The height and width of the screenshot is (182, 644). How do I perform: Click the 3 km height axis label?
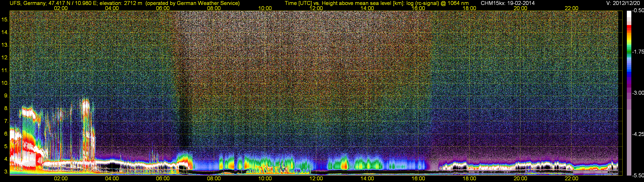(x=6, y=172)
